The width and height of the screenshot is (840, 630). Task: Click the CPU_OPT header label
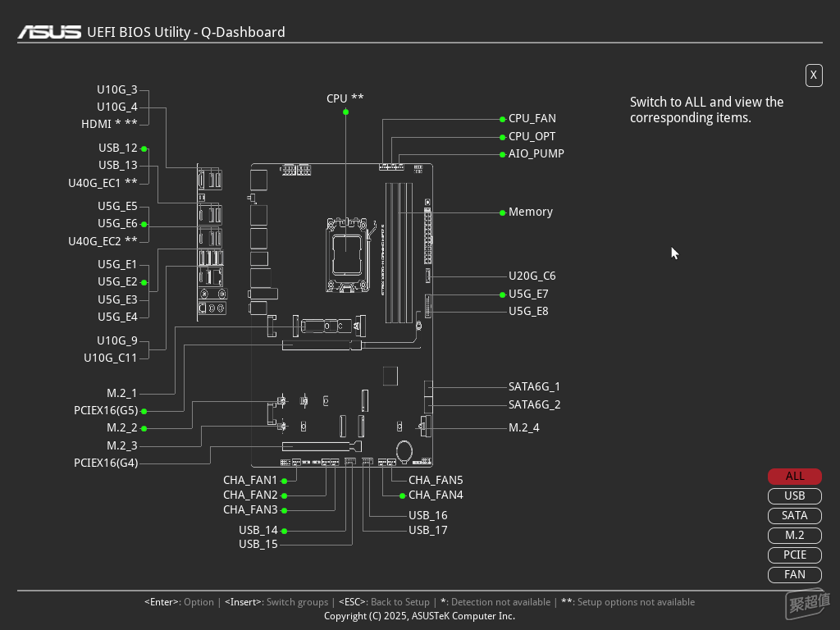point(532,137)
